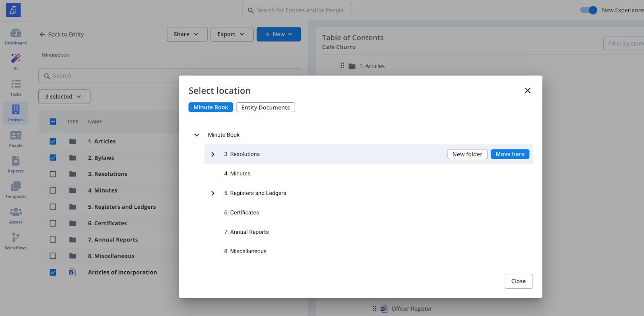Uncheck the Articles of Incorporation checkbox
The image size is (644, 316).
pyautogui.click(x=53, y=272)
